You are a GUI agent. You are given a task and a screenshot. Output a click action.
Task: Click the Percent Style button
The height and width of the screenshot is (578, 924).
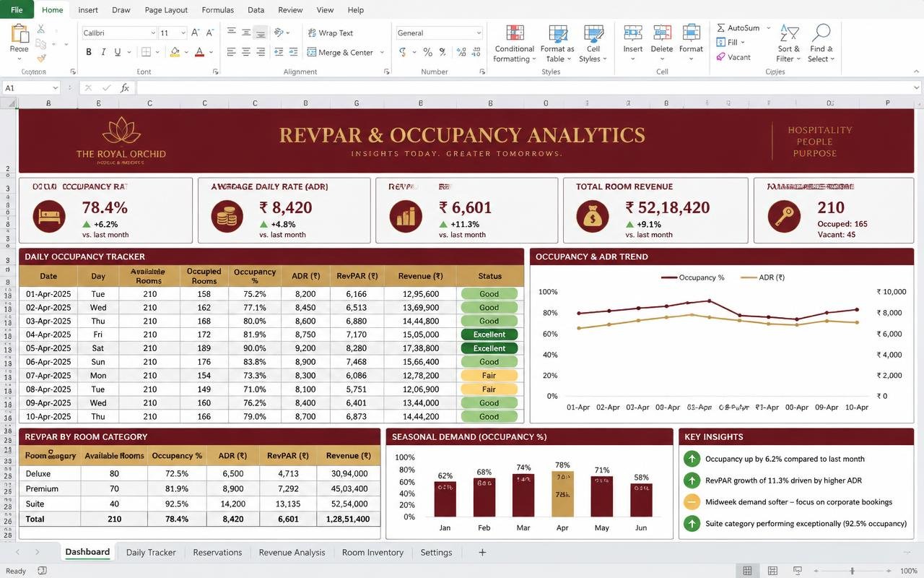pyautogui.click(x=427, y=52)
